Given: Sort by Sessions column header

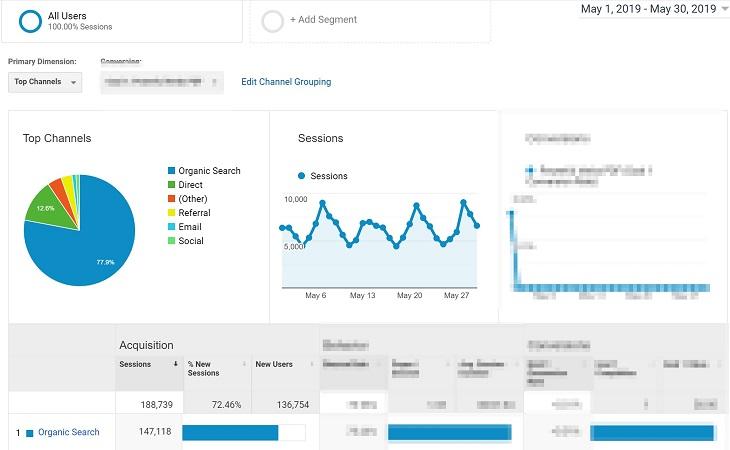Looking at the screenshot, I should pyautogui.click(x=136, y=364).
